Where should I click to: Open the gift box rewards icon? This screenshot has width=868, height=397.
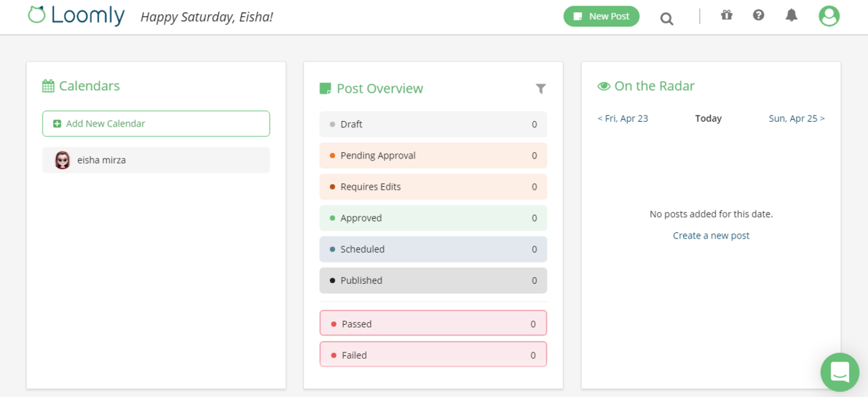click(726, 15)
